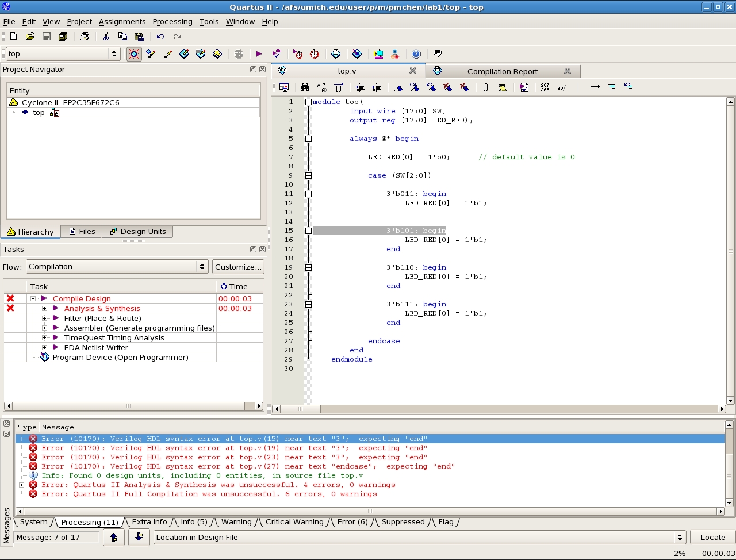This screenshot has width=736, height=560.
Task: Go to previous message with up arrow button
Action: (114, 537)
